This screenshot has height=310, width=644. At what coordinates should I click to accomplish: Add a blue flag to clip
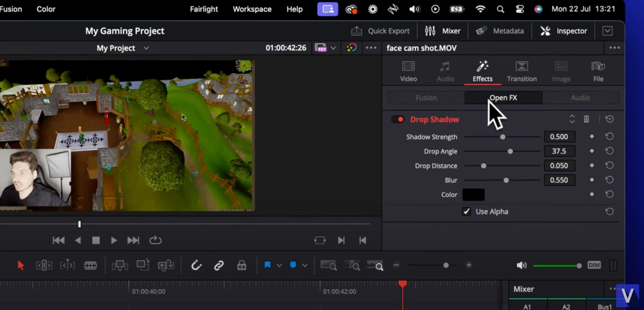(x=267, y=265)
